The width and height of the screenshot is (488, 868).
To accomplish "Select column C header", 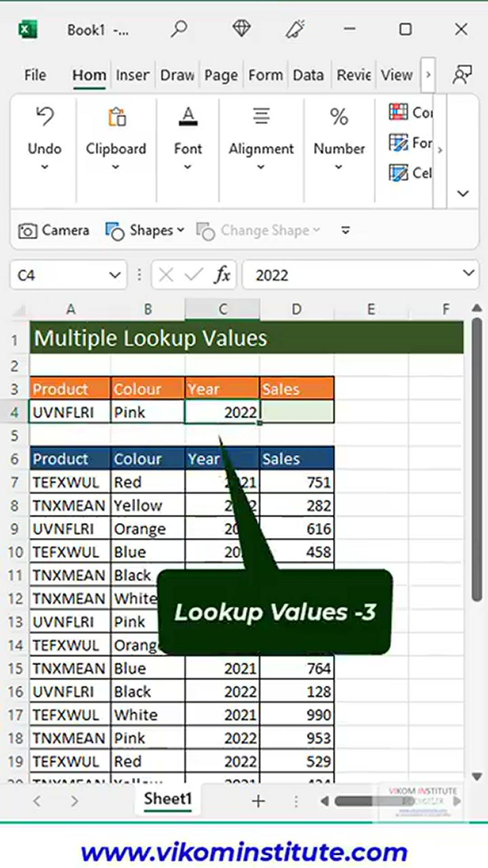I will (222, 310).
